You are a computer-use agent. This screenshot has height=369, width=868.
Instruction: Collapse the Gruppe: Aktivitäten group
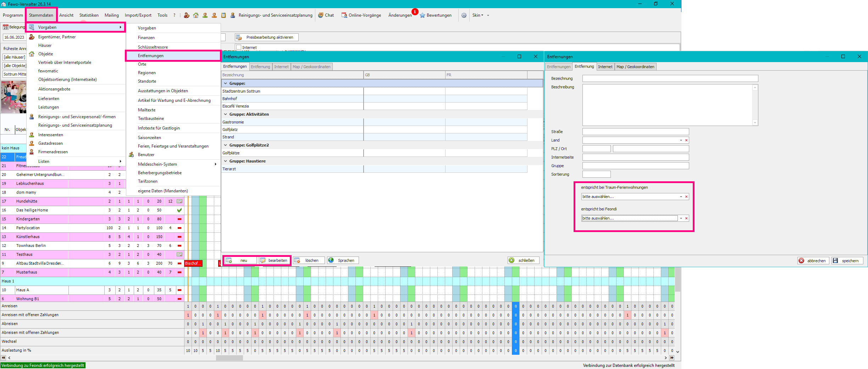(226, 114)
